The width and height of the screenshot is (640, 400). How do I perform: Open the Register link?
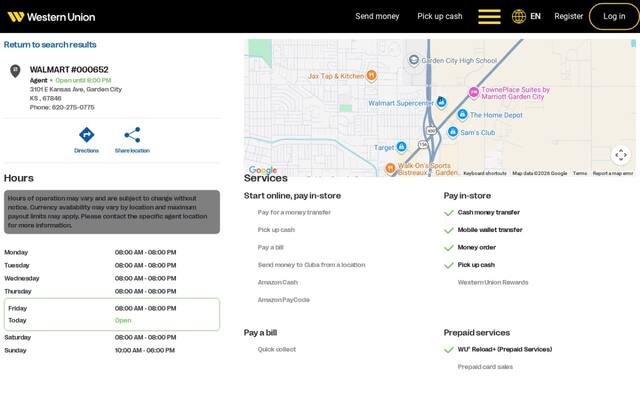pyautogui.click(x=569, y=16)
